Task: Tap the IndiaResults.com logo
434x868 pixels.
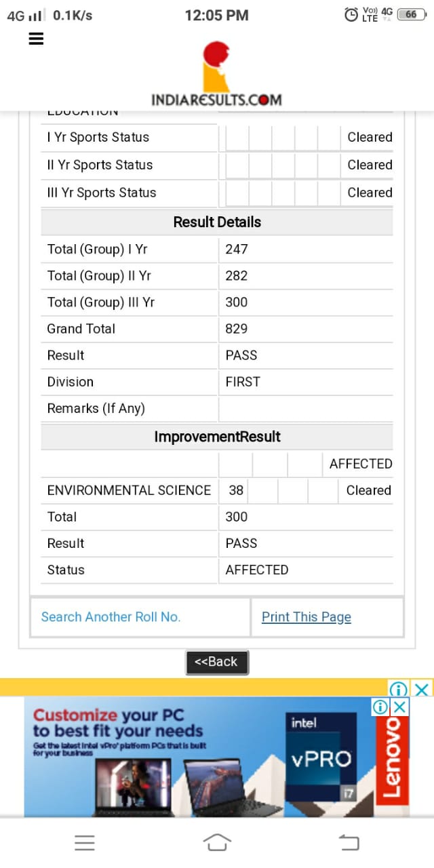Action: [x=216, y=74]
